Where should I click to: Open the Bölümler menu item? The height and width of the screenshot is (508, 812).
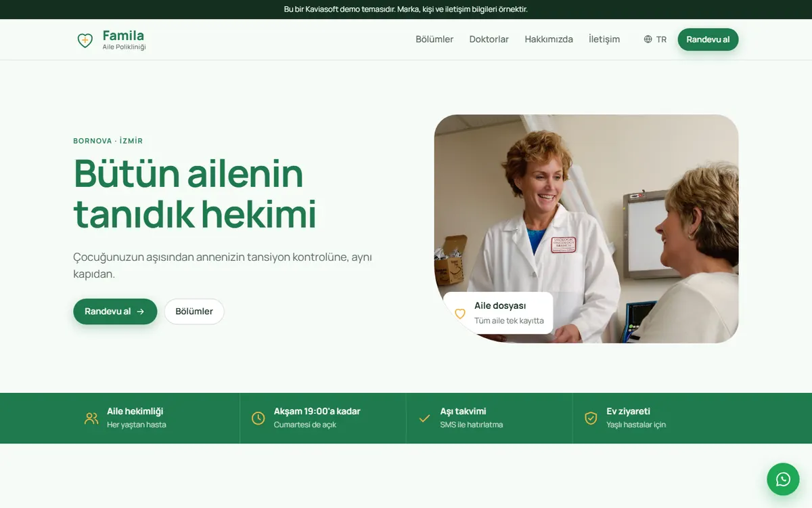tap(434, 39)
